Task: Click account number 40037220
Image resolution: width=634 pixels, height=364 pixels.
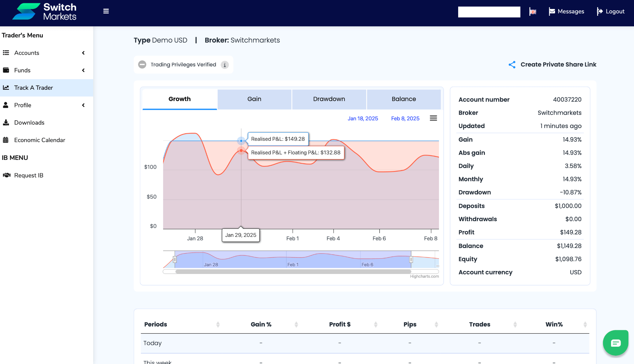Action: click(567, 100)
